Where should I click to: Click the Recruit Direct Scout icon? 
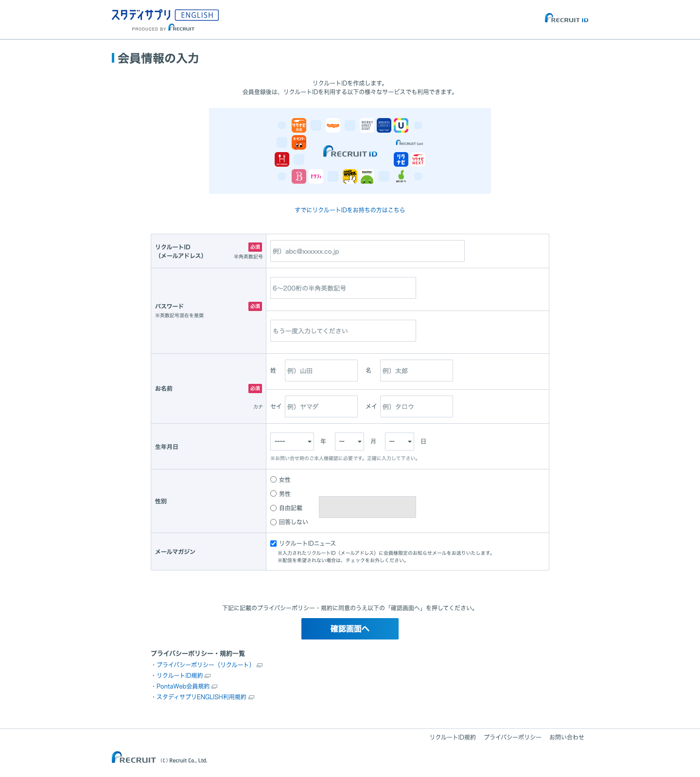367,125
